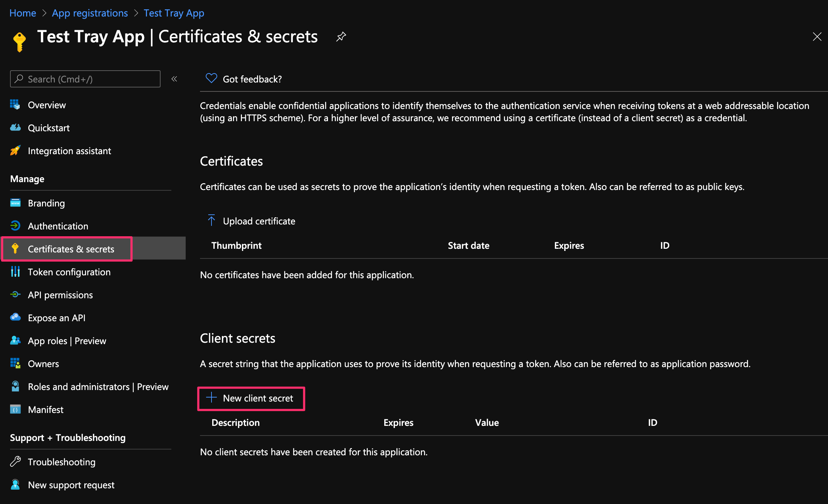Open App roles Preview
828x504 pixels.
67,341
